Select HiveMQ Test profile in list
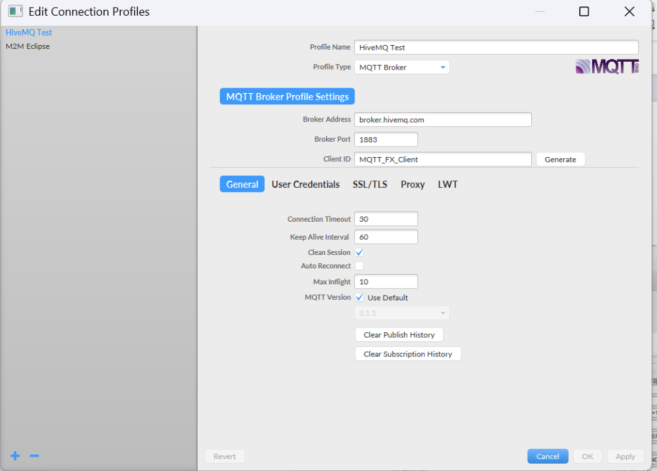Screen dimensions: 657x471 pos(28,32)
